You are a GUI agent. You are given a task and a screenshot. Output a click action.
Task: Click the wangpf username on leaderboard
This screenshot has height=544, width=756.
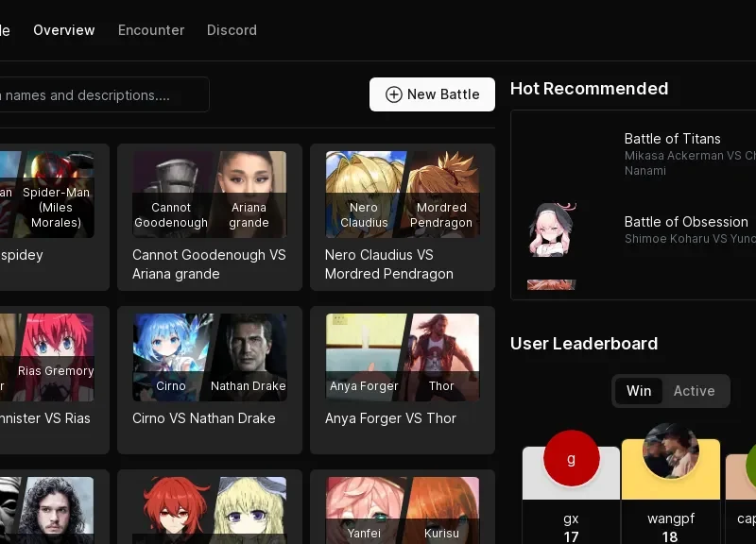click(x=671, y=518)
